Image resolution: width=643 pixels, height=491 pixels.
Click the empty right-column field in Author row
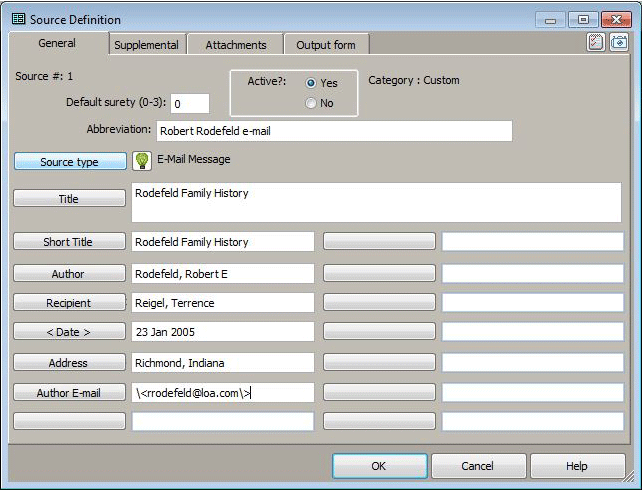pos(533,274)
